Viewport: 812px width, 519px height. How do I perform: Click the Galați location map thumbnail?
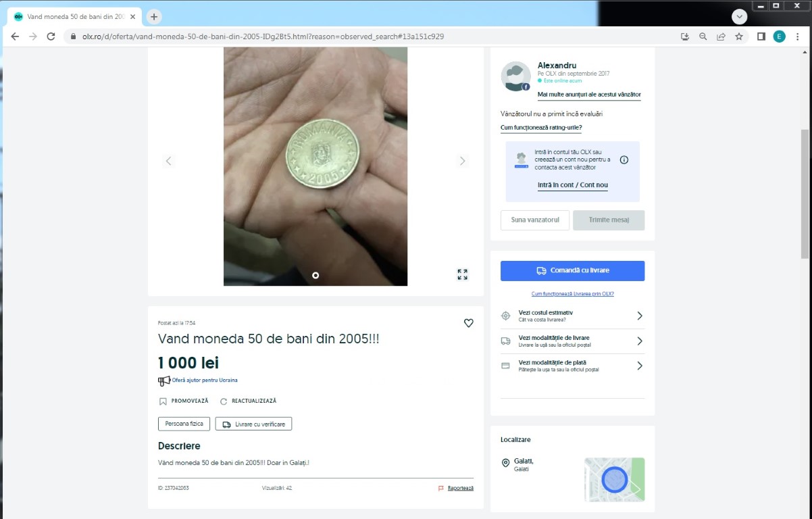pyautogui.click(x=614, y=479)
